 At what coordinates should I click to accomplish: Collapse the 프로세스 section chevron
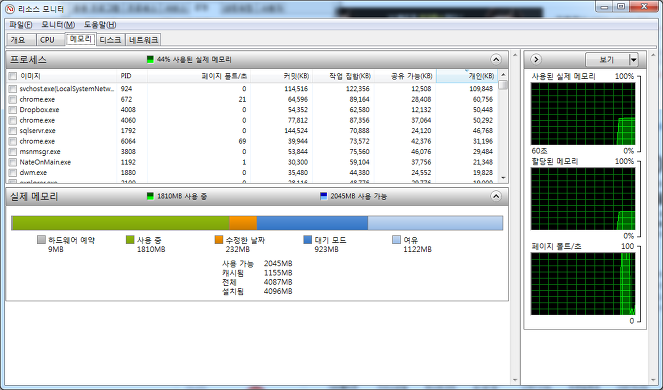tap(496, 59)
